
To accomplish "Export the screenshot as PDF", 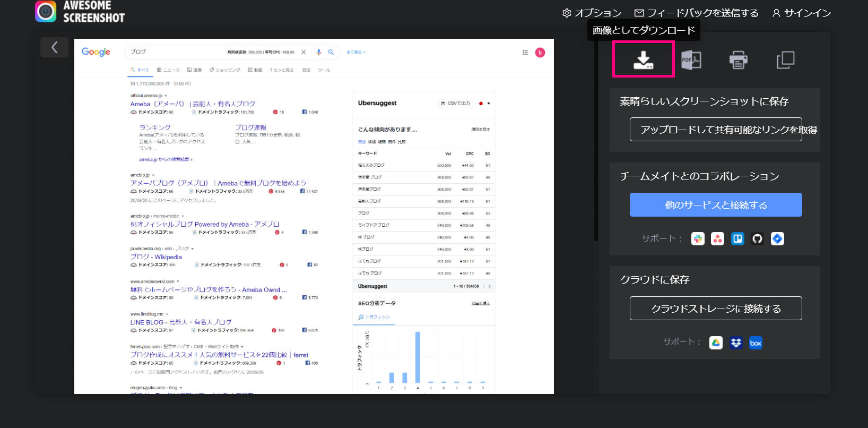I will click(691, 59).
